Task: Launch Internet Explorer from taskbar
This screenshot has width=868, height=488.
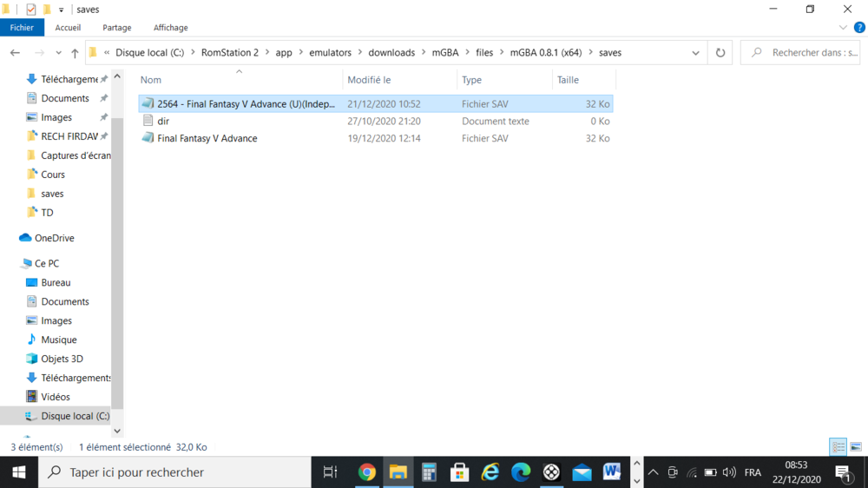Action: pos(490,472)
